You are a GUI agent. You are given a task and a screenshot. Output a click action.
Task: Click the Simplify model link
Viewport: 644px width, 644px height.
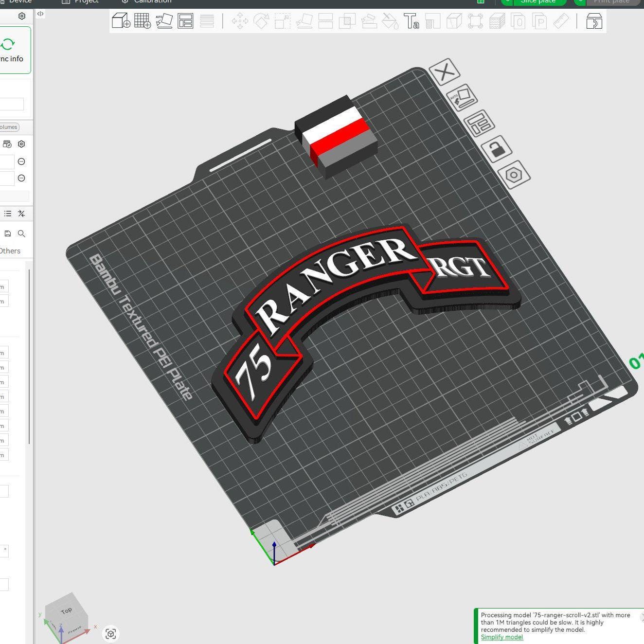pyautogui.click(x=502, y=637)
